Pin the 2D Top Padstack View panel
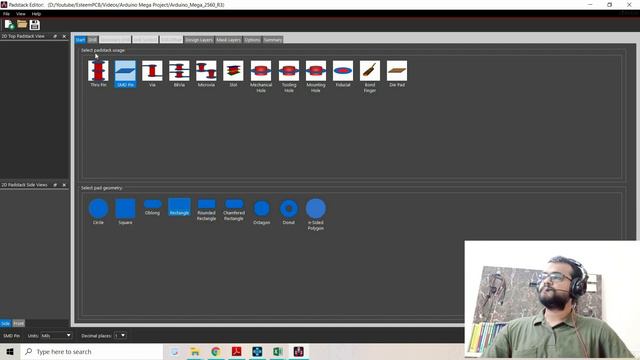The image size is (640, 360). [55, 36]
